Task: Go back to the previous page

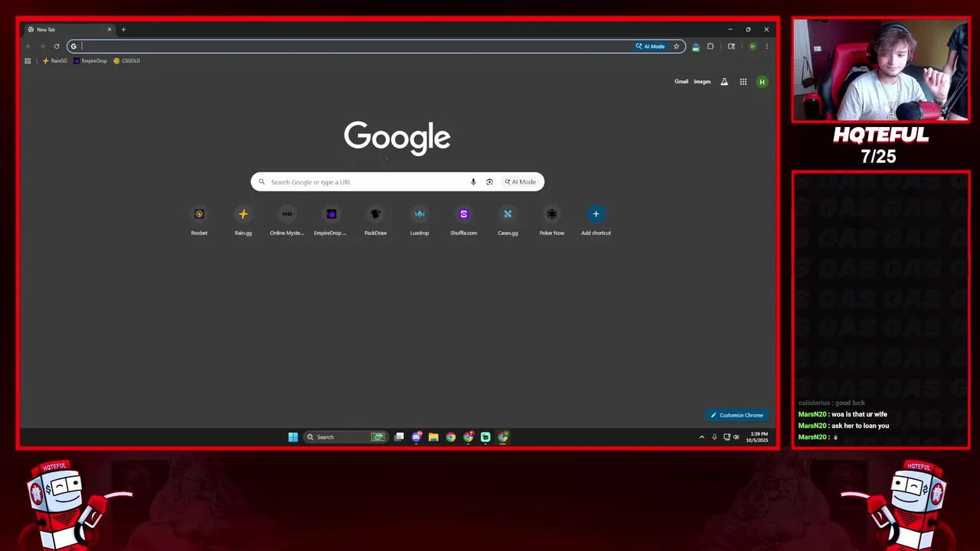Action: coord(28,46)
